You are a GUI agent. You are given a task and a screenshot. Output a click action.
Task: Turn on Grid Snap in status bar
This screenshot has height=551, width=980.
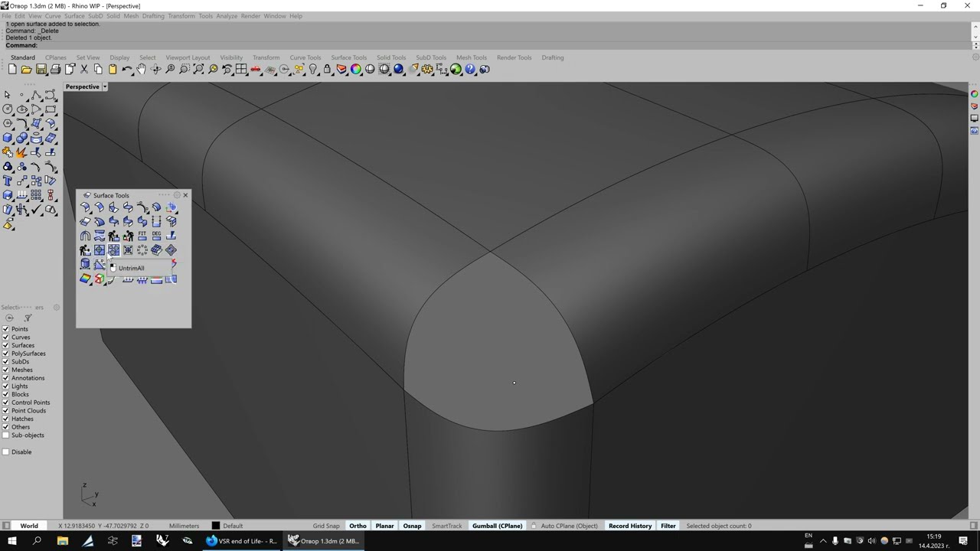(x=326, y=526)
